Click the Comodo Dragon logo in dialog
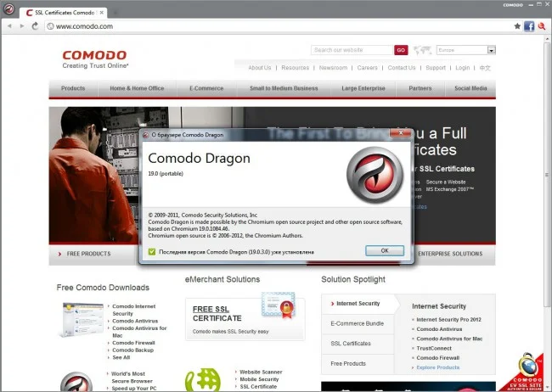 pos(375,176)
